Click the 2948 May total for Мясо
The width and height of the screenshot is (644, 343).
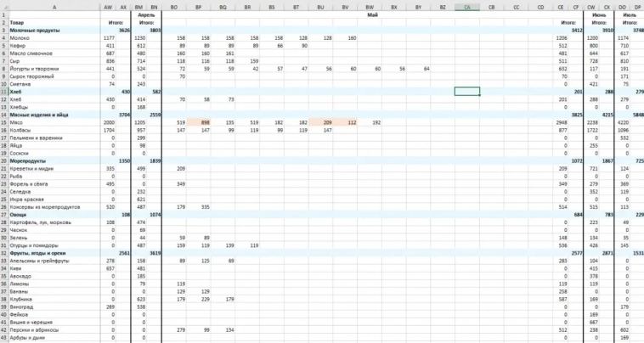(x=561, y=122)
